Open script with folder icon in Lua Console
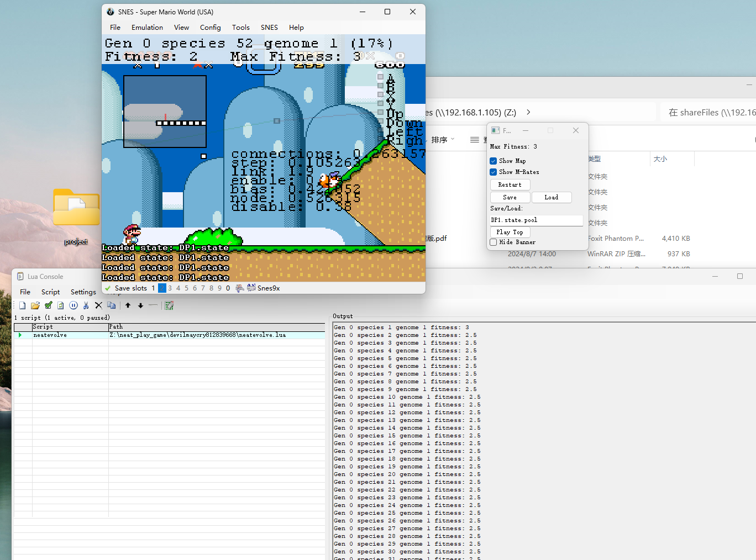This screenshot has height=560, width=756. click(35, 305)
